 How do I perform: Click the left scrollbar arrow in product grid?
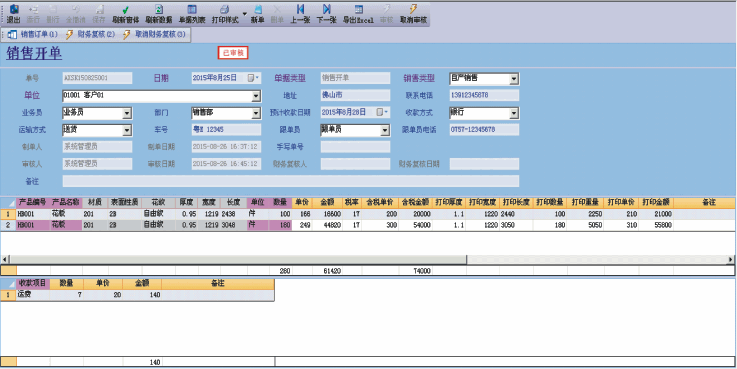[x=5, y=259]
